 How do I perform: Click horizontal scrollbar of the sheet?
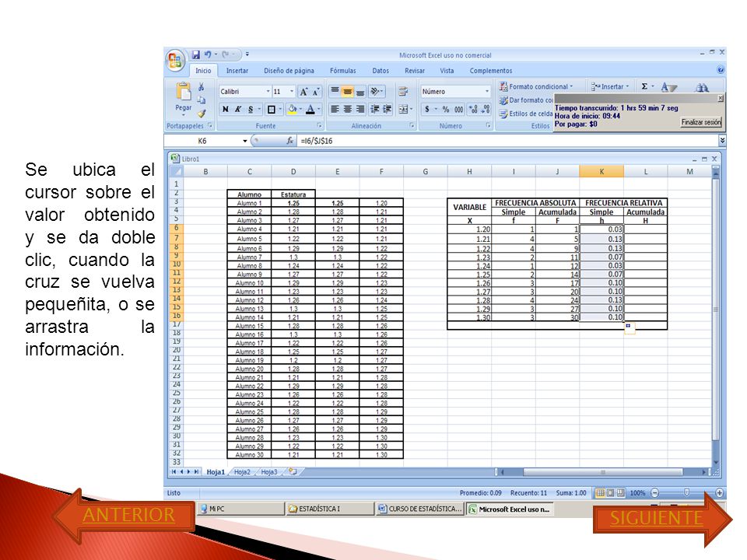coord(602,472)
